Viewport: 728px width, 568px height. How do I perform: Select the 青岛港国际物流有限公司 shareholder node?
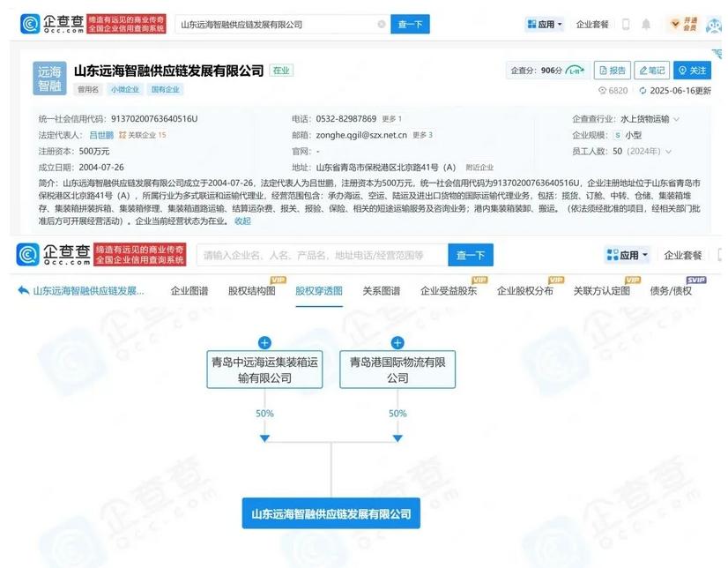tap(397, 370)
